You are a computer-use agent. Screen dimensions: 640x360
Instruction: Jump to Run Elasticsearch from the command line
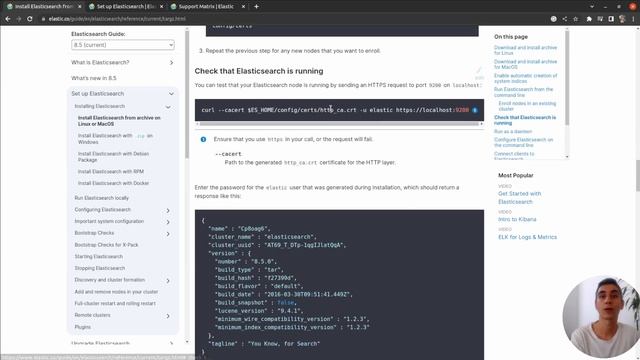(523, 92)
